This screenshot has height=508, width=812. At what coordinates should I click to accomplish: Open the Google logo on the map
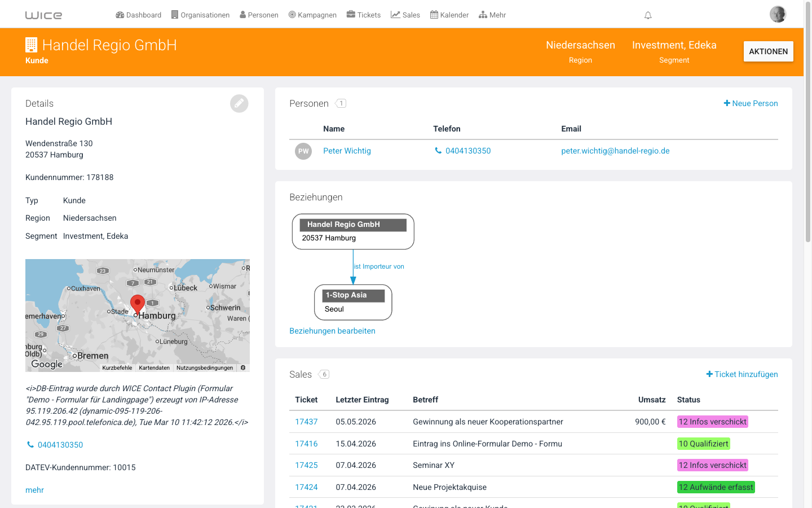click(x=47, y=364)
